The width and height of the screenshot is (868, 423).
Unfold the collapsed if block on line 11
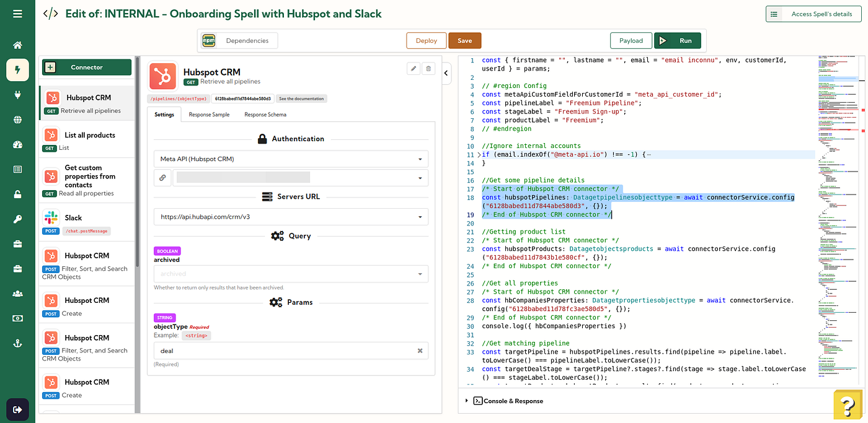[479, 154]
